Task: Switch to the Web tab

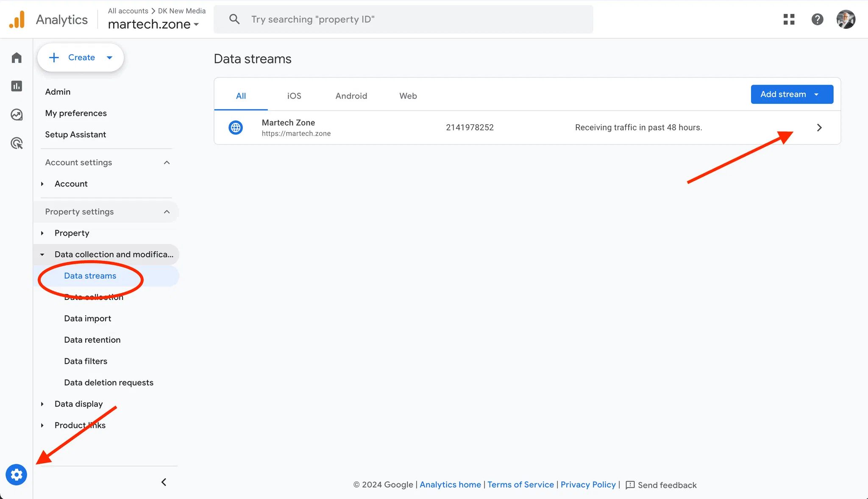Action: click(408, 96)
